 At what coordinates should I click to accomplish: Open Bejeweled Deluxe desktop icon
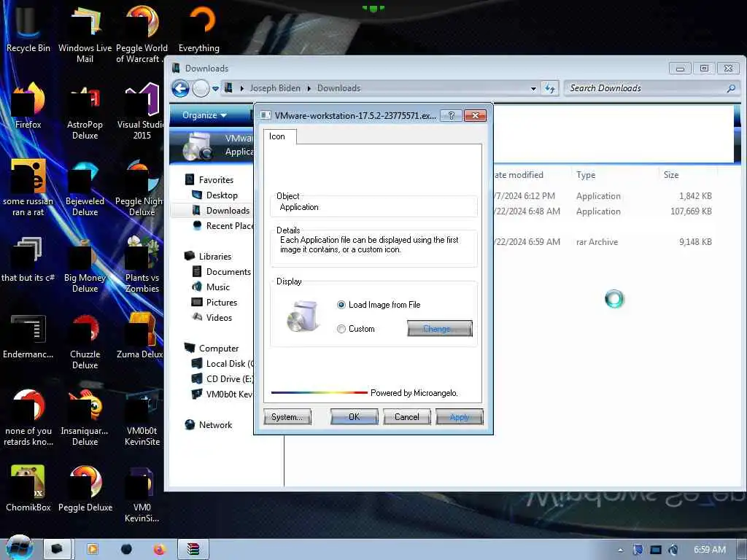85,188
